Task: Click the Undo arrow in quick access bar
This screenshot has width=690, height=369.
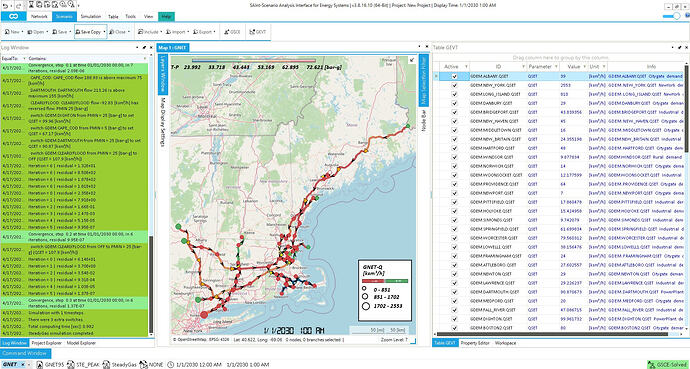Action: (5, 5)
